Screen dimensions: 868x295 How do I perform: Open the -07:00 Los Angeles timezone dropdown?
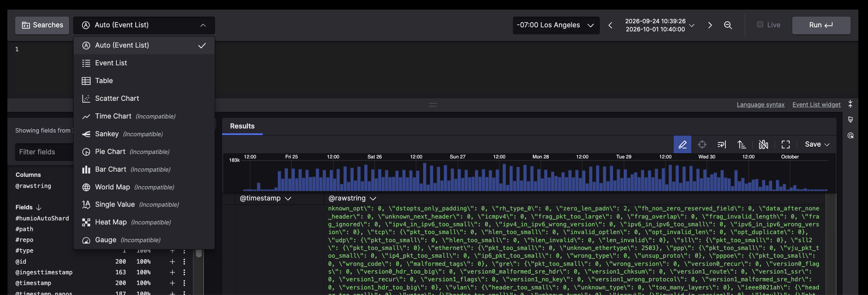[x=556, y=25]
